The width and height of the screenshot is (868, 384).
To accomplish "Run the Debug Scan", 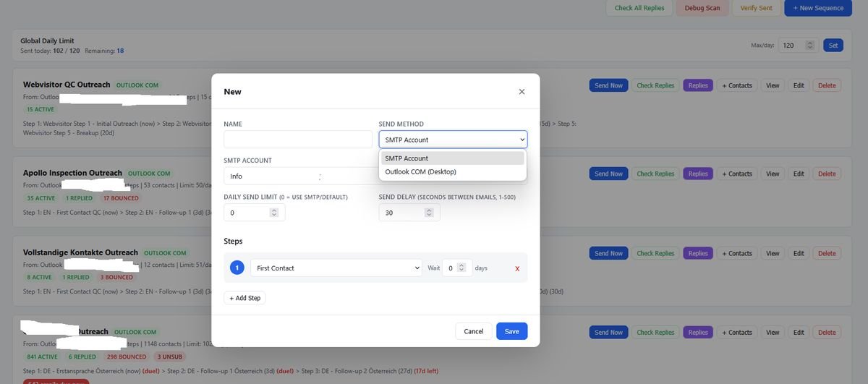I will (702, 8).
